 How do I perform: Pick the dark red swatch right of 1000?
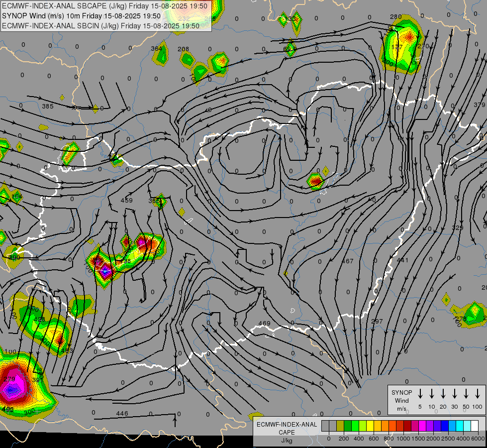407,426
